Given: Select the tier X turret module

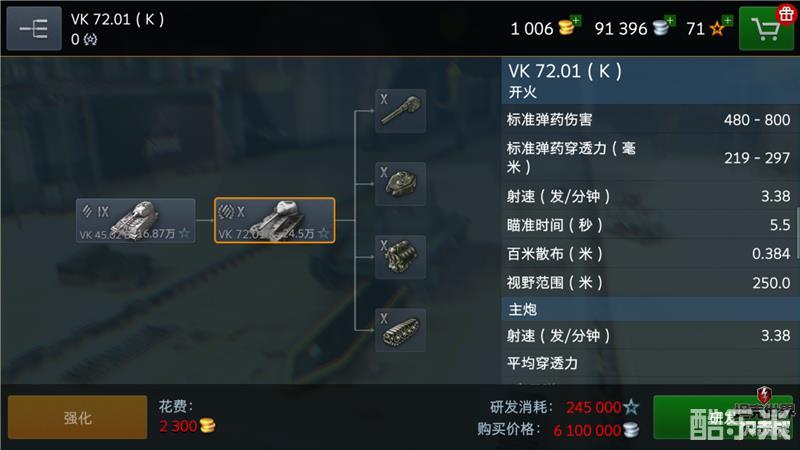Looking at the screenshot, I should pos(401,184).
